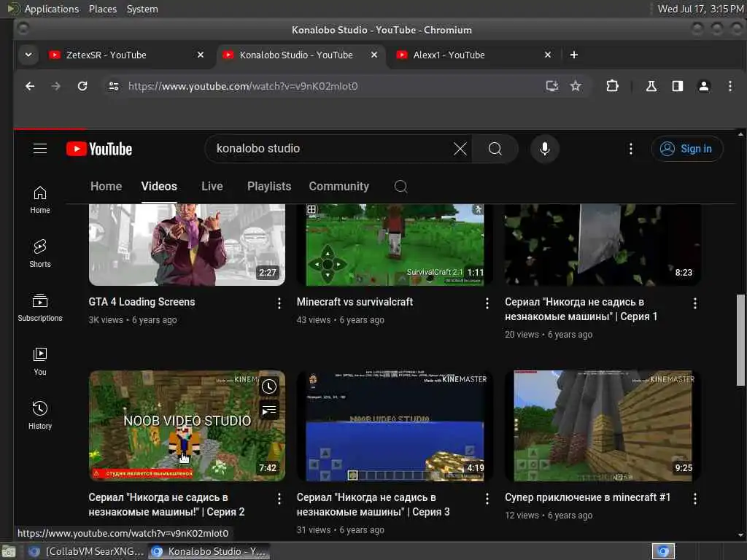Viewport: 747px width, 560px height.
Task: Click Watch later clock on NOOB VIDEO STUDIO thumbnail
Action: (x=269, y=386)
